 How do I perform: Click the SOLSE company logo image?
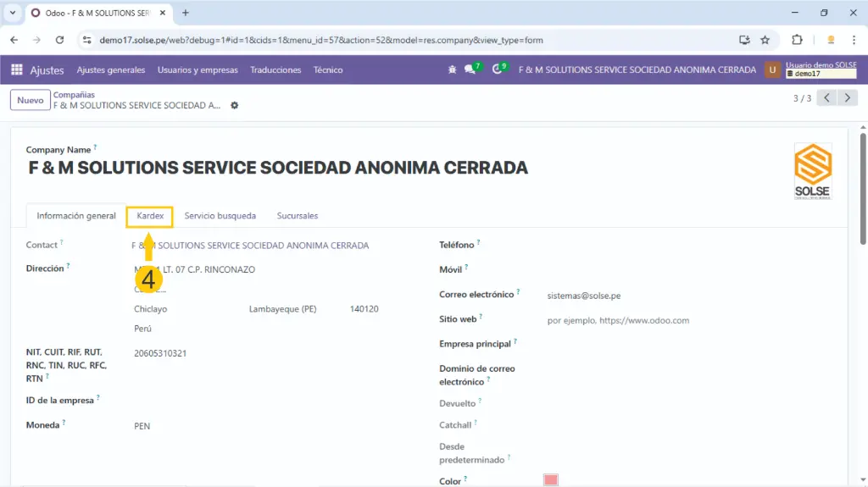pos(812,171)
